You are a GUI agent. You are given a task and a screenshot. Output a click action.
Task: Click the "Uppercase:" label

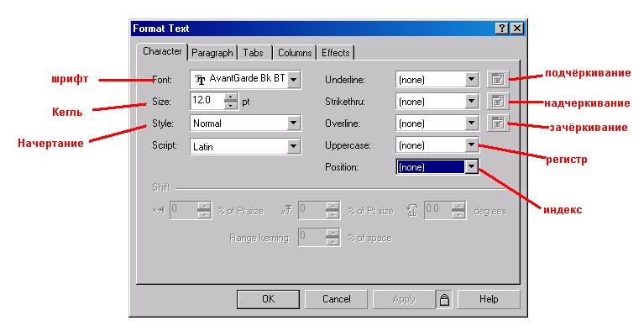[x=348, y=145]
